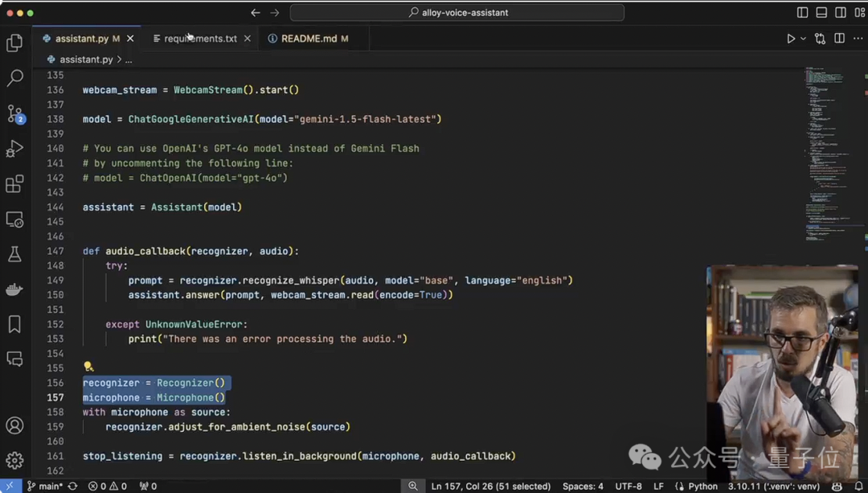Open the Python language mode selector
The height and width of the screenshot is (493, 868).
(x=697, y=487)
